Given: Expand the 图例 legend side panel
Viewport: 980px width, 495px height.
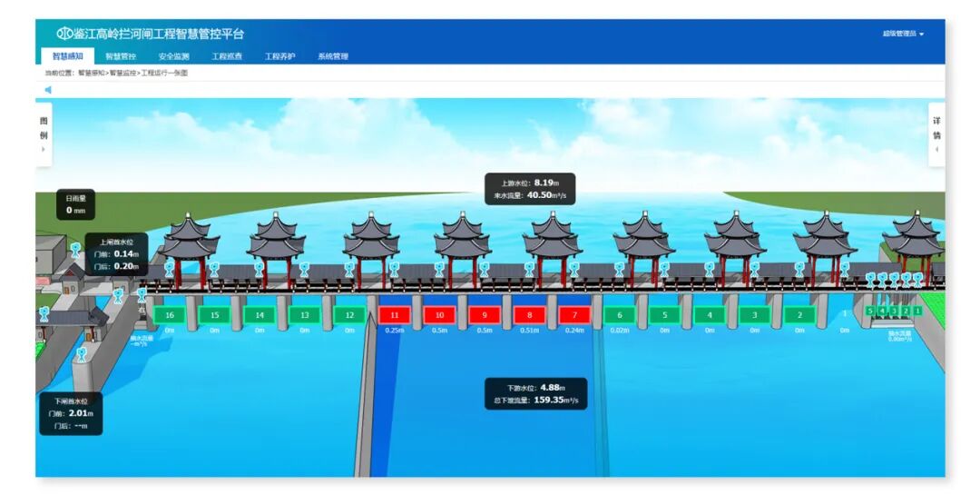Looking at the screenshot, I should (x=44, y=134).
